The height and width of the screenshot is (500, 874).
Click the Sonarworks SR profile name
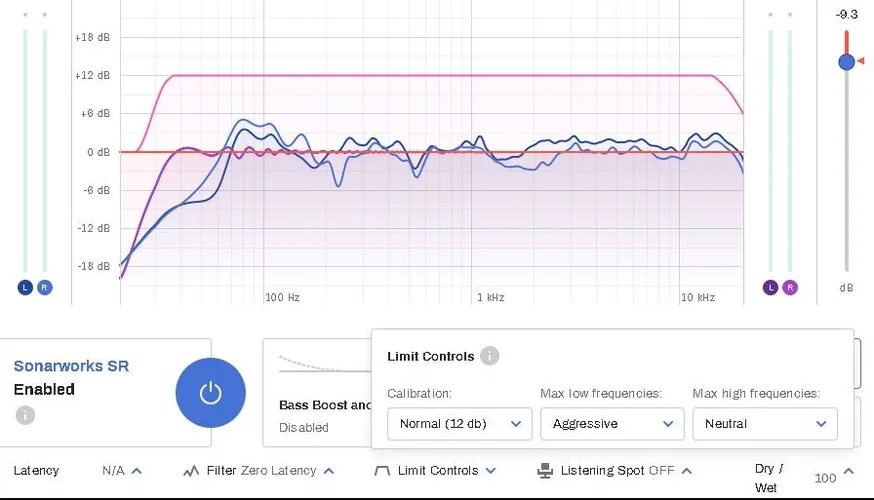[x=71, y=366]
